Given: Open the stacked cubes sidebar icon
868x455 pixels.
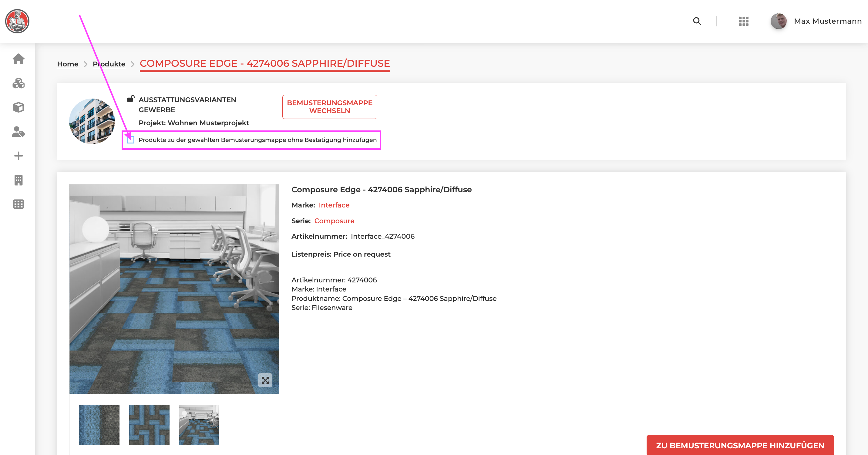Looking at the screenshot, I should [x=19, y=83].
